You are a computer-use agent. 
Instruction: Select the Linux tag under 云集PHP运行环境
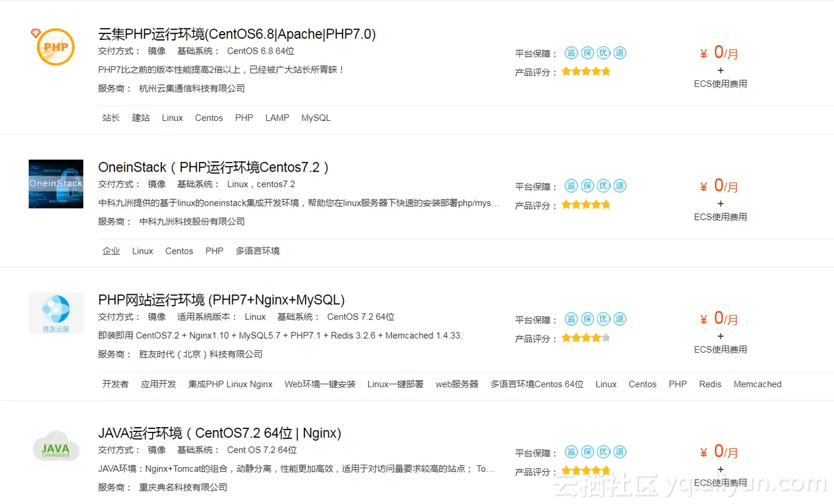(172, 118)
